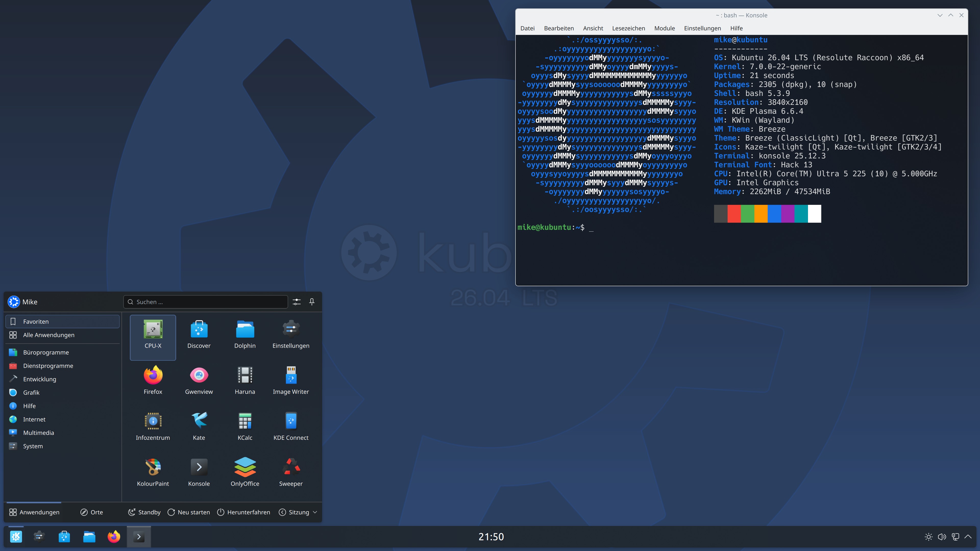Image resolution: width=980 pixels, height=551 pixels.
Task: Open Entwicklung category
Action: coord(63,379)
